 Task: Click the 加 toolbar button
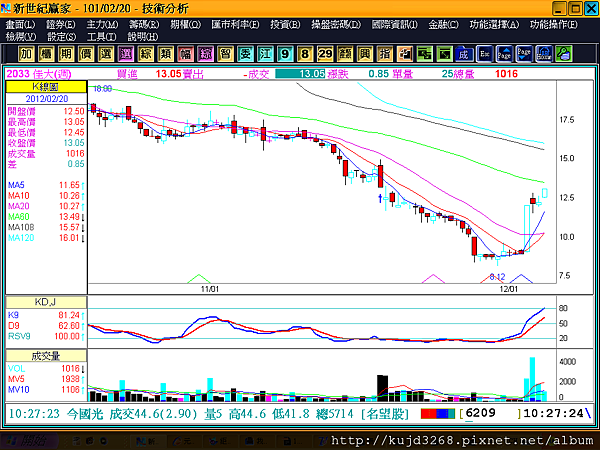point(26,54)
